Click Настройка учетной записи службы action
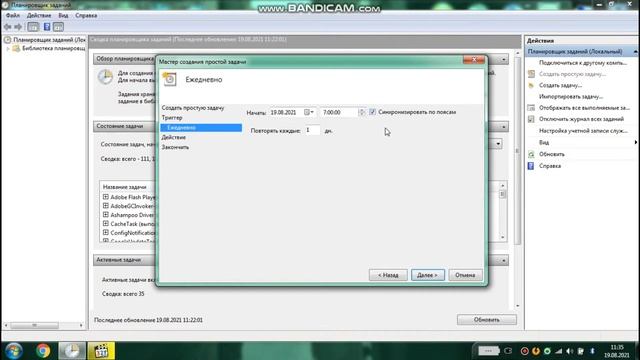The image size is (640, 360). (583, 131)
